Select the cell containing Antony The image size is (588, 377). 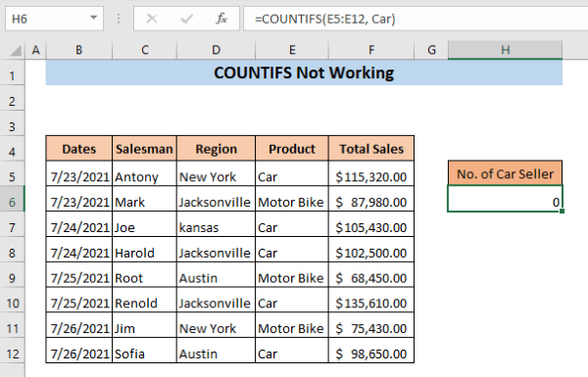click(144, 176)
